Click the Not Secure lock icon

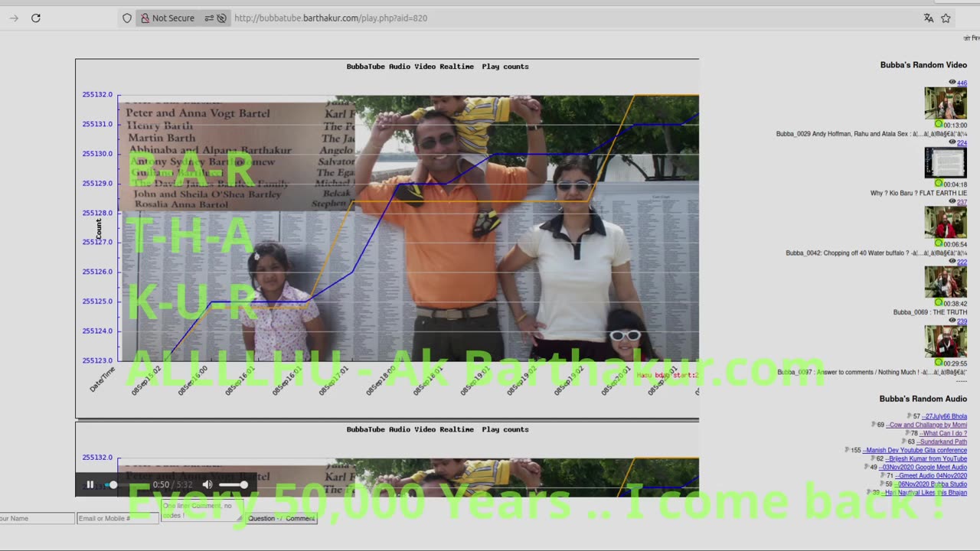[x=145, y=18]
